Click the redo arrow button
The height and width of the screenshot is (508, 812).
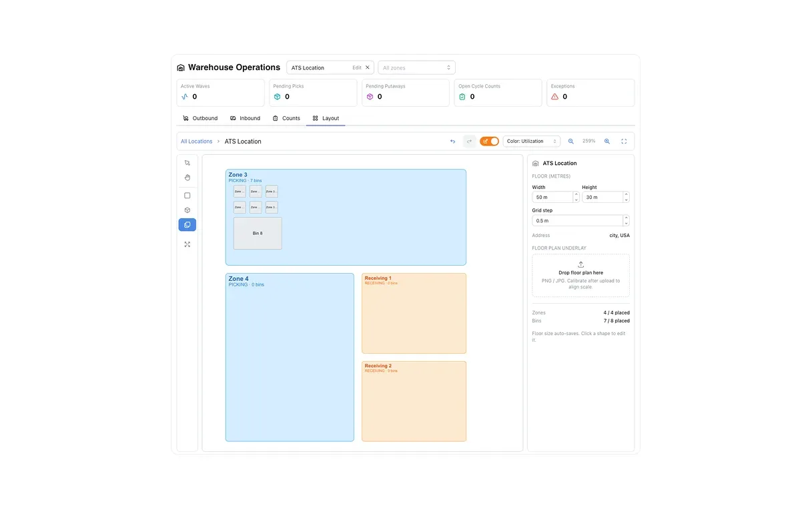point(469,142)
